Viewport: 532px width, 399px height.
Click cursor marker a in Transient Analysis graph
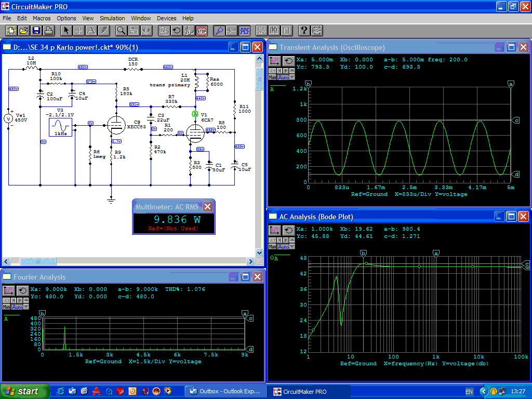click(x=511, y=84)
